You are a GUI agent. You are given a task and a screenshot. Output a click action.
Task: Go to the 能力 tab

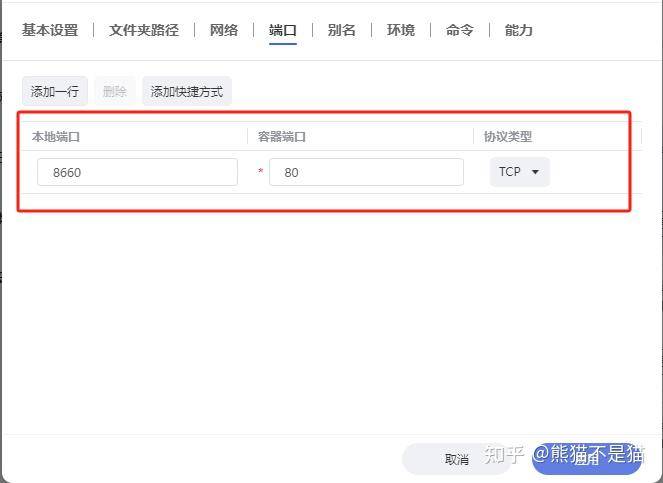518,30
